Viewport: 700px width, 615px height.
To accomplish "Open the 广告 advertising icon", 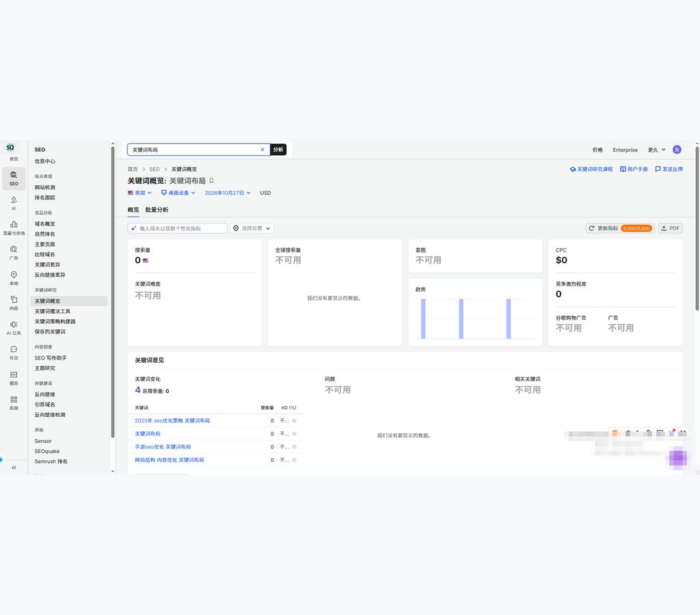I will pyautogui.click(x=14, y=253).
